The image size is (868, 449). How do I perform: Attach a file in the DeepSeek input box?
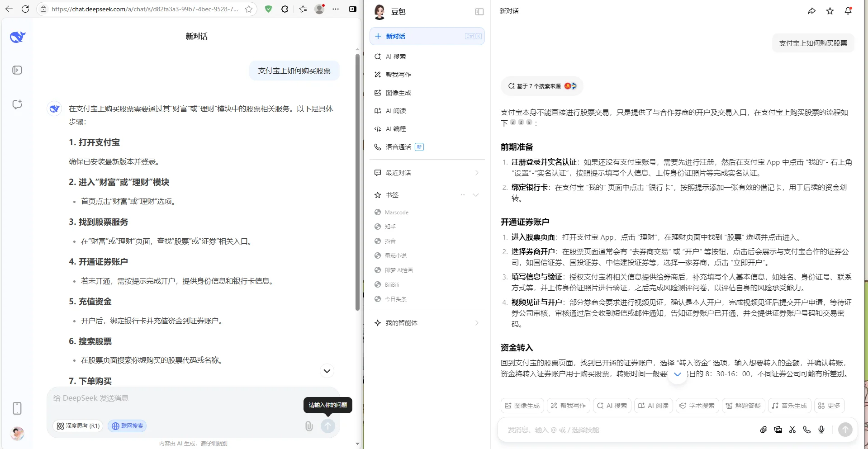pyautogui.click(x=309, y=426)
